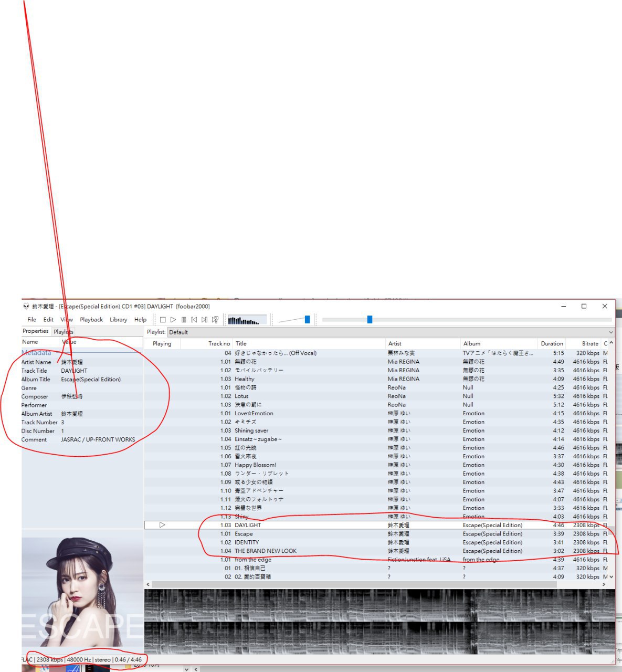
Task: Select the Genre property row
Action: (x=82, y=388)
